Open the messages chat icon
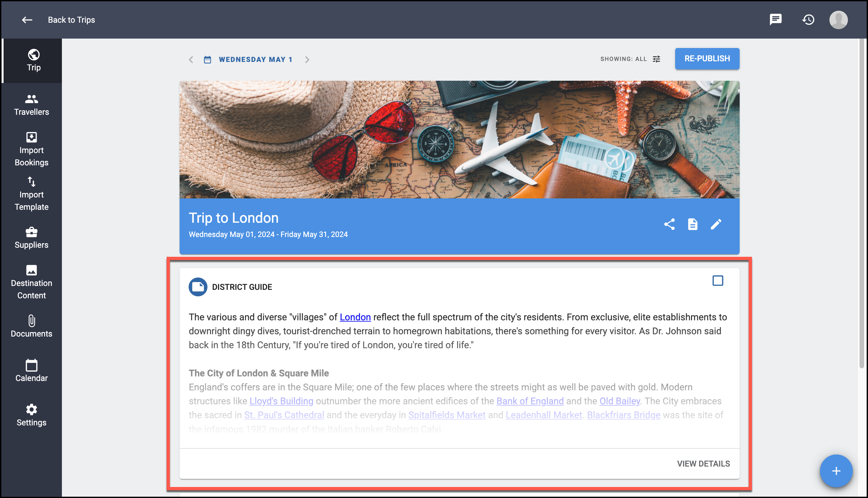Screen dimensions: 868x498 [x=775, y=19]
